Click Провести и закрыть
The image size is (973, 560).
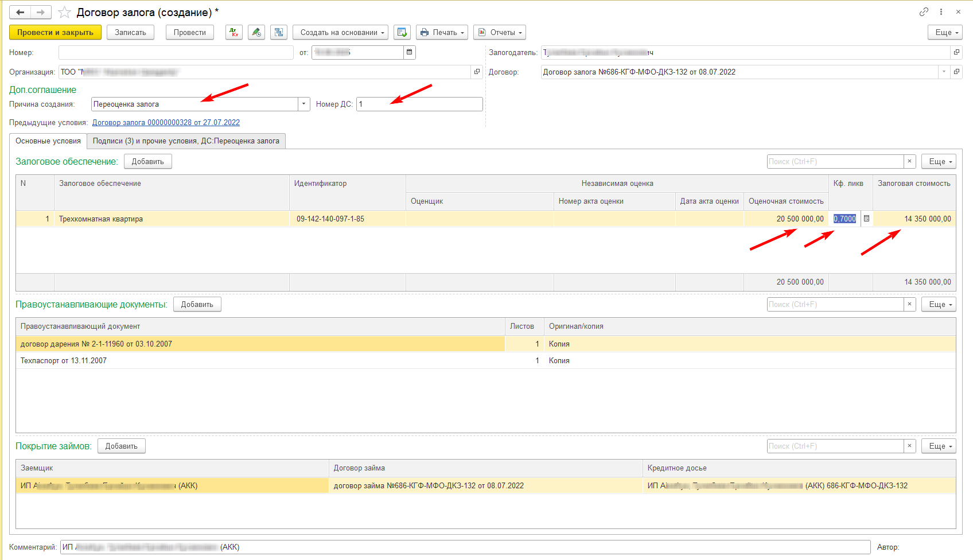click(x=55, y=32)
